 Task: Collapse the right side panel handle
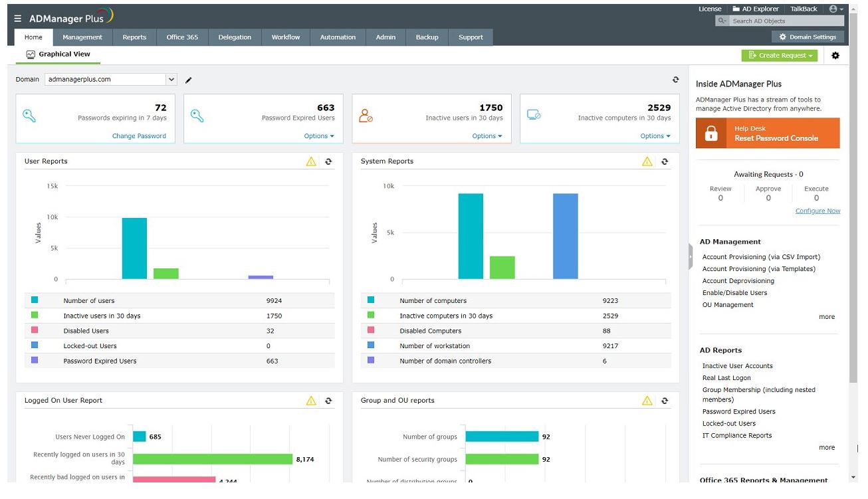(691, 256)
